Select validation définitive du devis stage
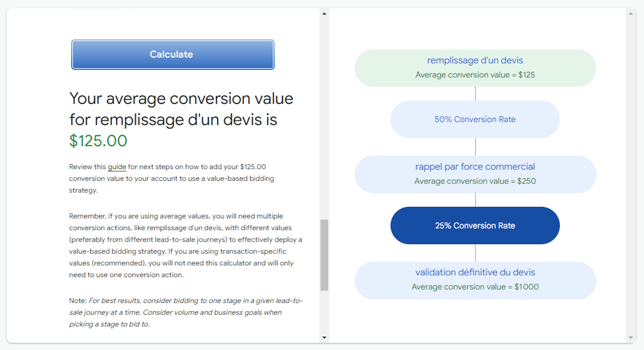644x350 pixels. point(475,272)
